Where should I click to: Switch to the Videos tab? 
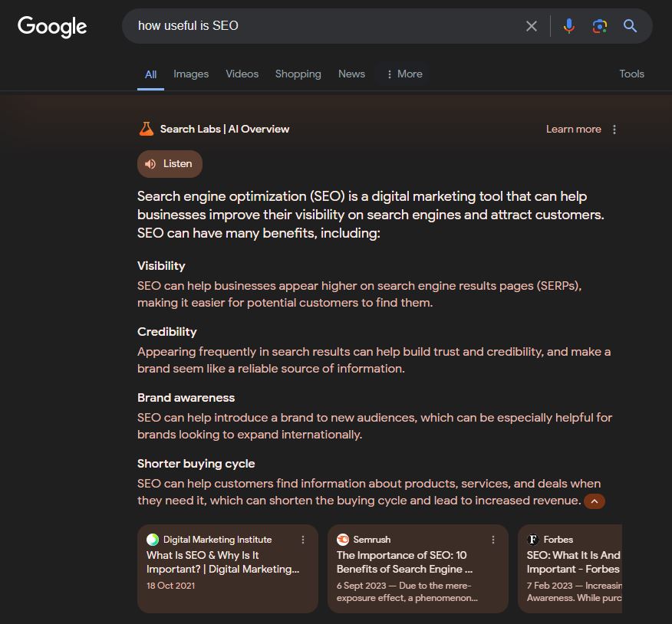[242, 74]
